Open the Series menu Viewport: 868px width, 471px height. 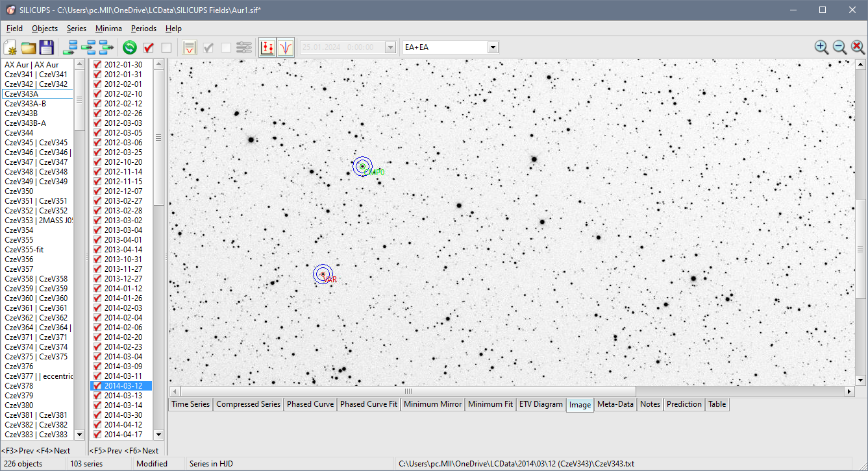point(77,29)
